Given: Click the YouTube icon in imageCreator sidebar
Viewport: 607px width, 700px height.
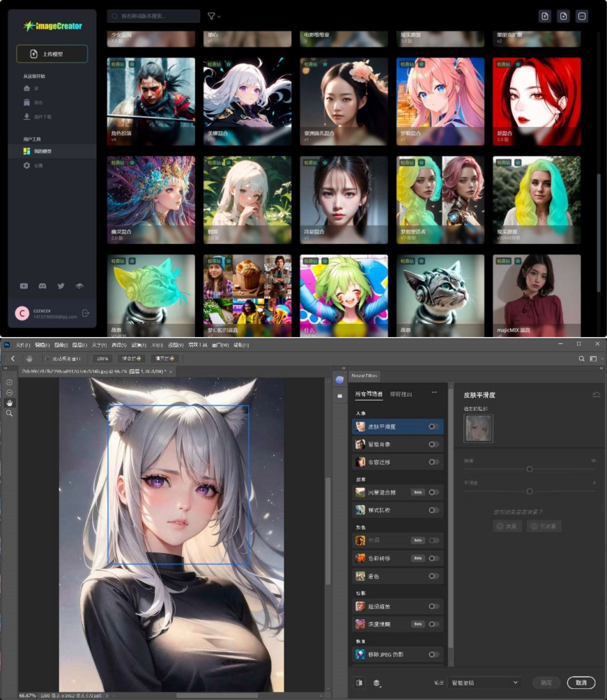Looking at the screenshot, I should point(24,286).
